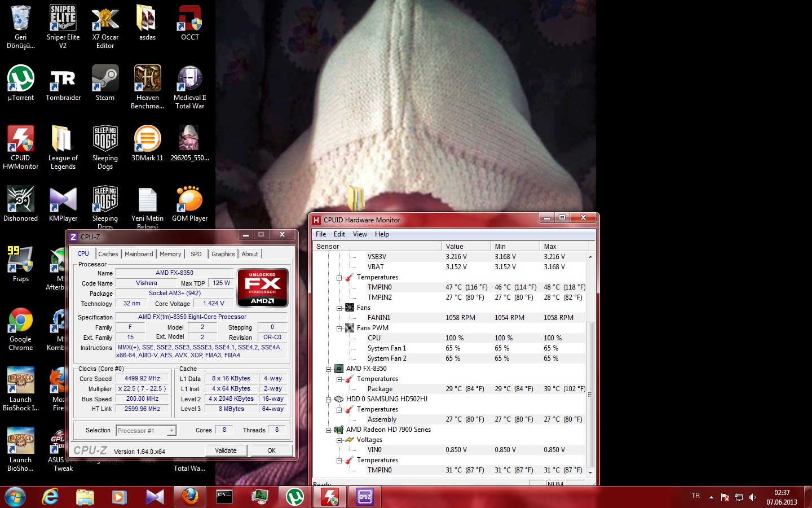Open Heaven Benchmark shortcut

point(148,86)
